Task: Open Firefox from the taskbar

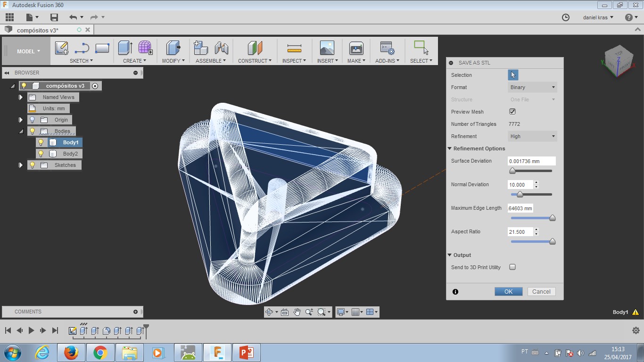Action: [71, 353]
